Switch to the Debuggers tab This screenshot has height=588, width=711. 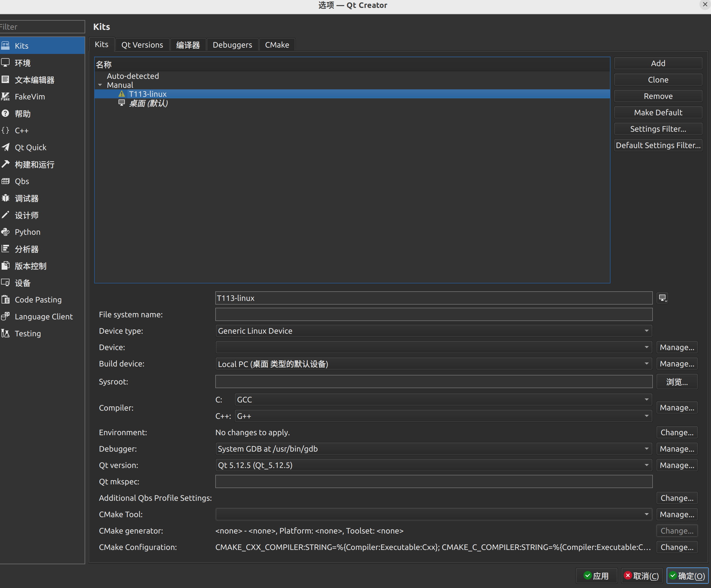point(232,45)
